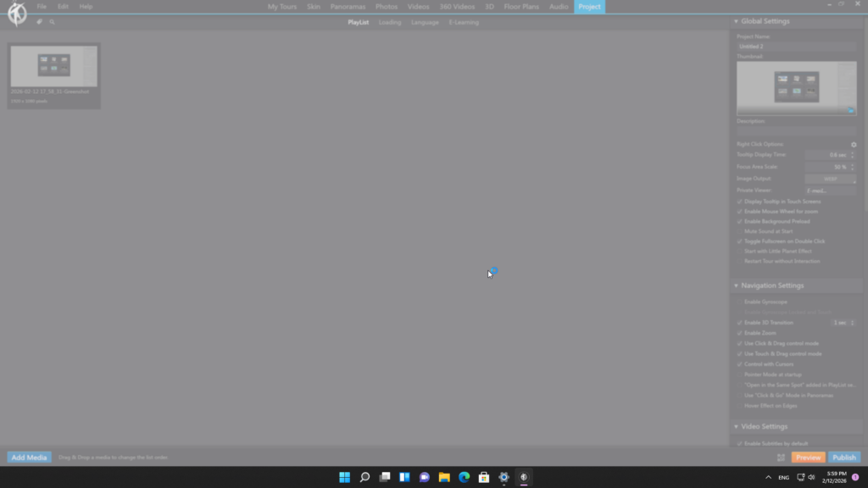868x488 pixels.
Task: Switch to the Panoramas tab
Action: (348, 7)
